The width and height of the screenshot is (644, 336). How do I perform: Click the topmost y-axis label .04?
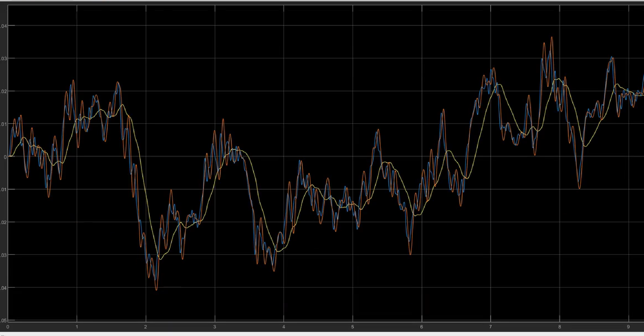click(x=3, y=26)
